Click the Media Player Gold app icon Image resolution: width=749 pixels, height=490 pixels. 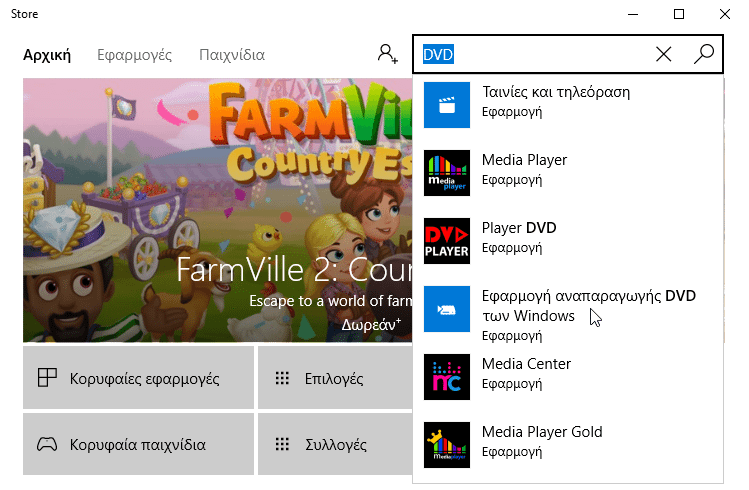tap(447, 445)
